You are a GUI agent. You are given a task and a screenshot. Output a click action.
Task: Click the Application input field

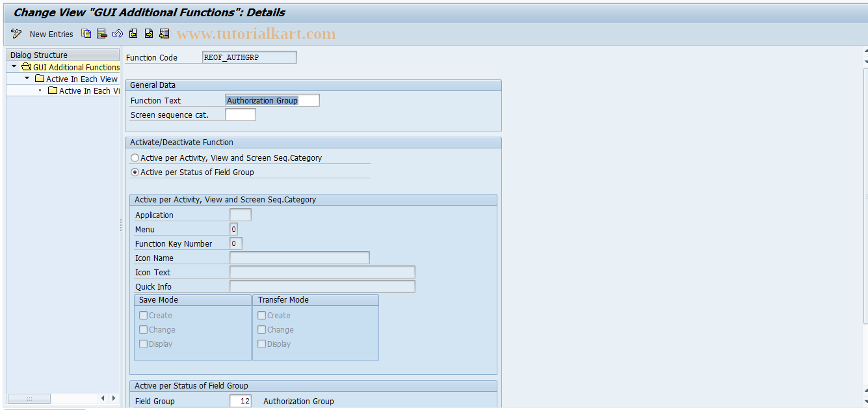click(241, 215)
